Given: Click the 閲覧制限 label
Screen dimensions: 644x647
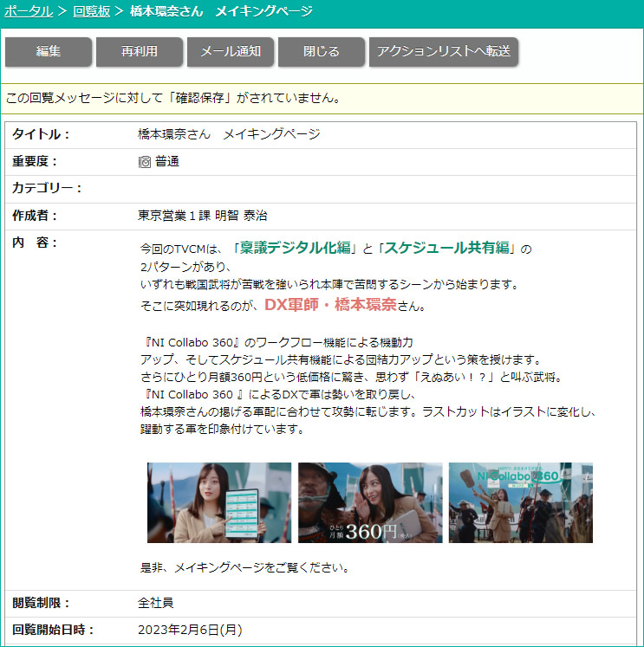Looking at the screenshot, I should click(x=41, y=603).
